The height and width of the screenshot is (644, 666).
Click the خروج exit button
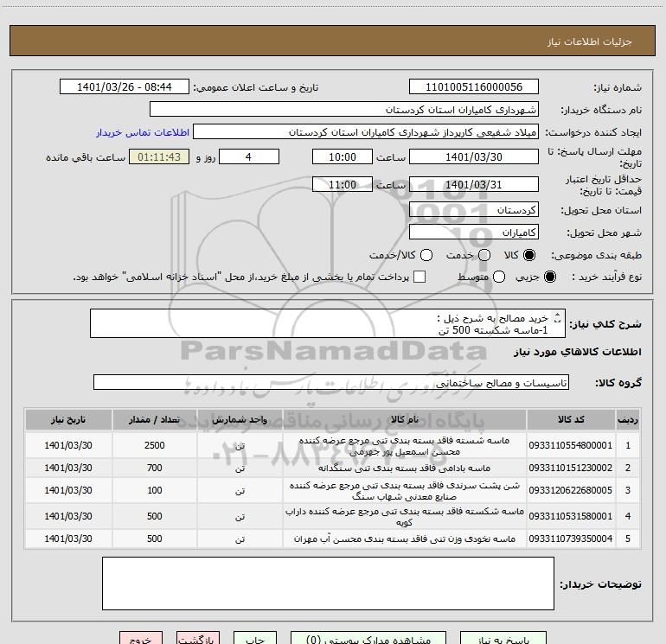(x=141, y=639)
